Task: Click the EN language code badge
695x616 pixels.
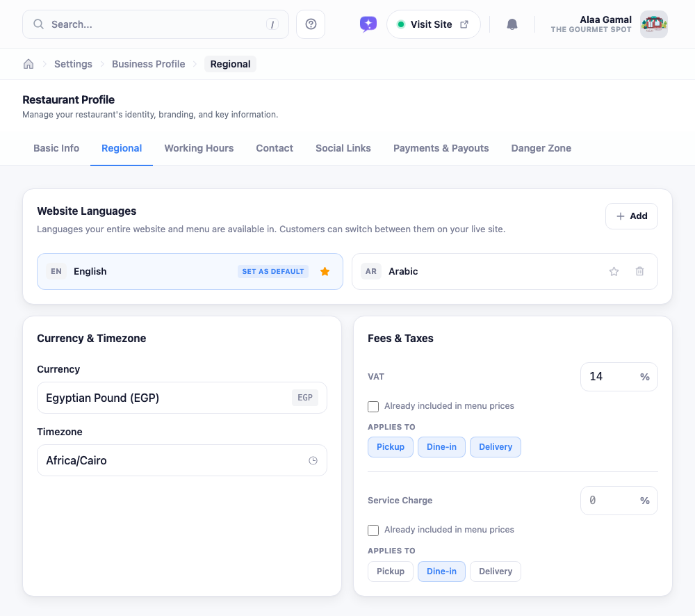Action: pos(56,271)
